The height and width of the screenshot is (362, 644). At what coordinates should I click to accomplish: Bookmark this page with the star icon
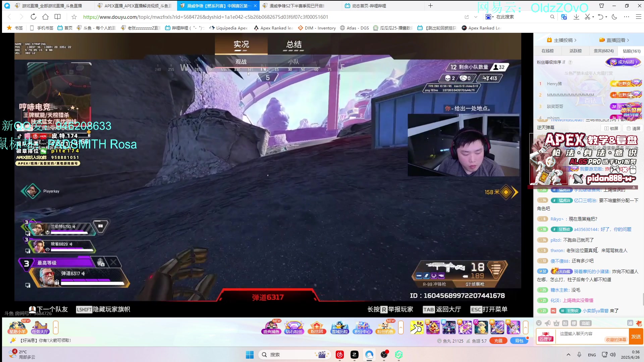(x=74, y=17)
